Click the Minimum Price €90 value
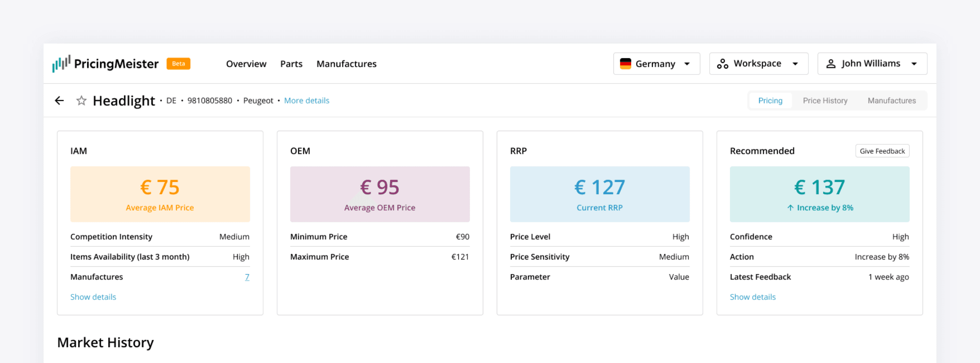 pyautogui.click(x=462, y=236)
